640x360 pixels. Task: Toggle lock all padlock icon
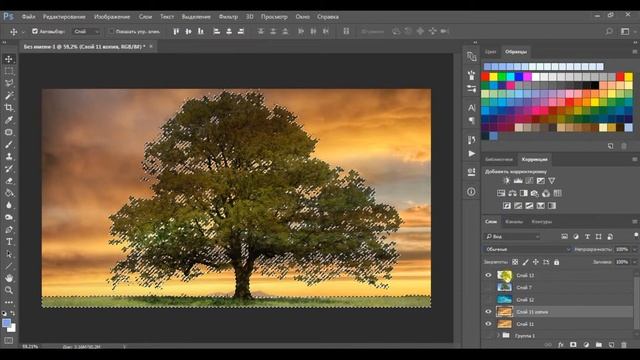click(557, 262)
